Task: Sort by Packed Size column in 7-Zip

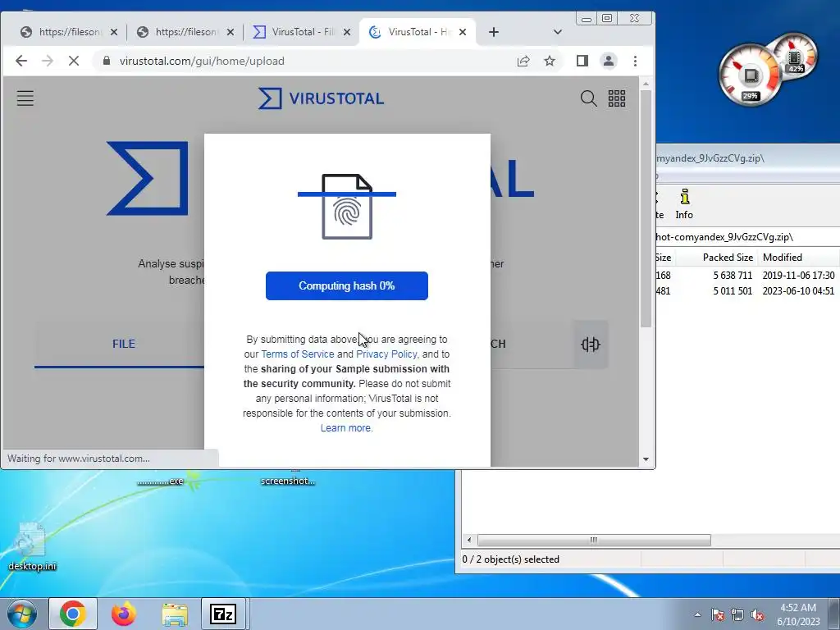Action: [x=727, y=258]
